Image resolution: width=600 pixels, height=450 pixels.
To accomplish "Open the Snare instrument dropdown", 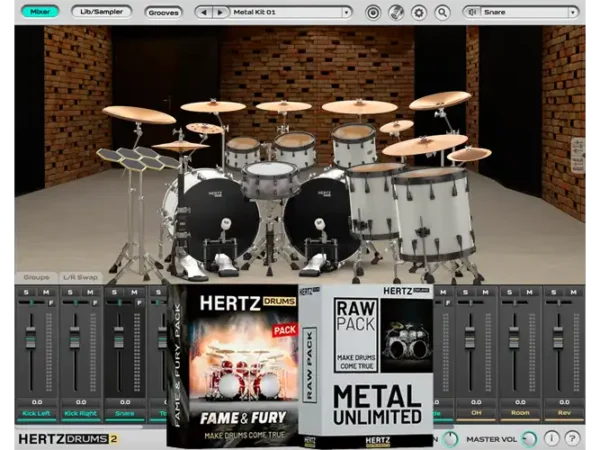I will click(521, 13).
